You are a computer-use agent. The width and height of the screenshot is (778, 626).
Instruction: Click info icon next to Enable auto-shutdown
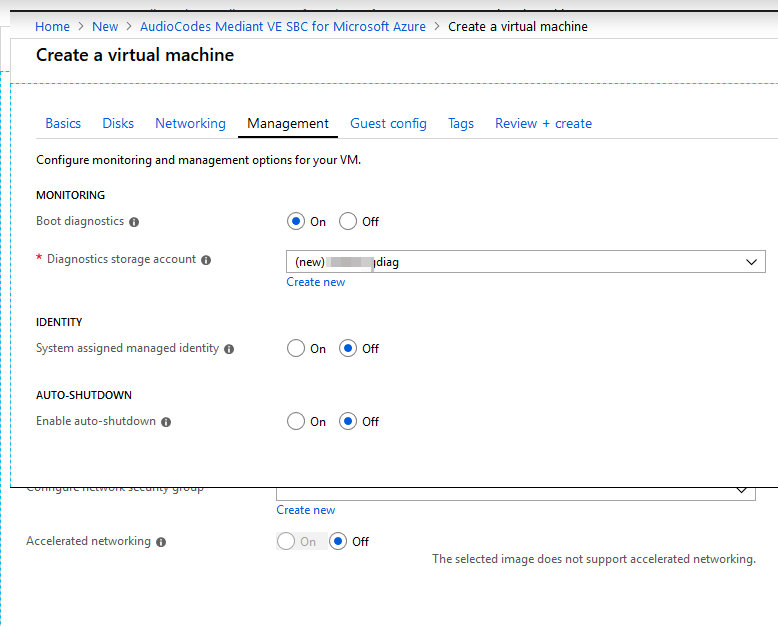pos(166,422)
